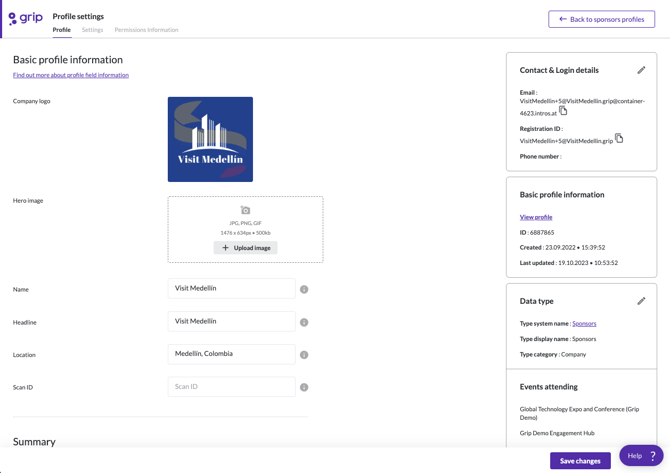670x473 pixels.
Task: Save changes to the profile
Action: pos(580,460)
